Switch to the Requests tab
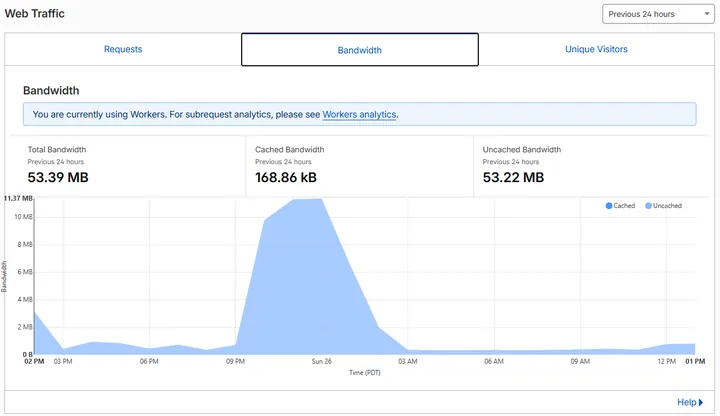720x416 pixels. point(123,49)
